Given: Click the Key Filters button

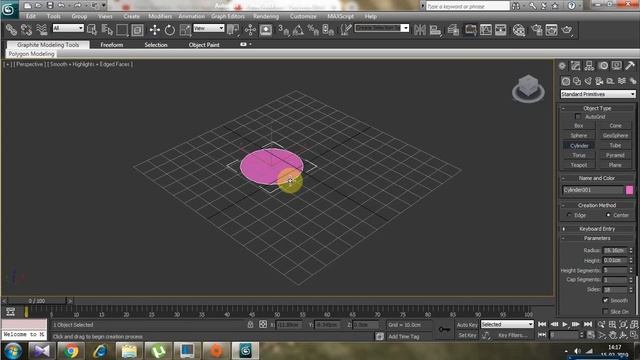Looking at the screenshot, I should click(x=513, y=335).
